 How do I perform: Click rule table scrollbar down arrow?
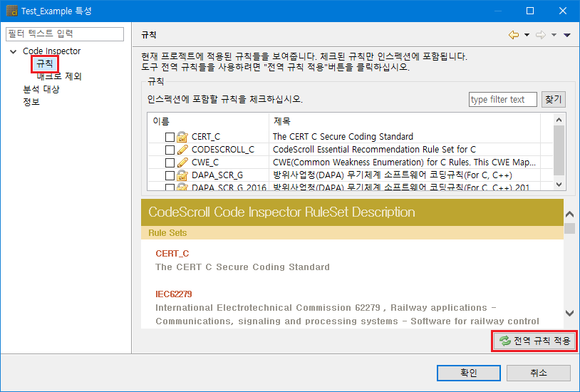coord(559,184)
